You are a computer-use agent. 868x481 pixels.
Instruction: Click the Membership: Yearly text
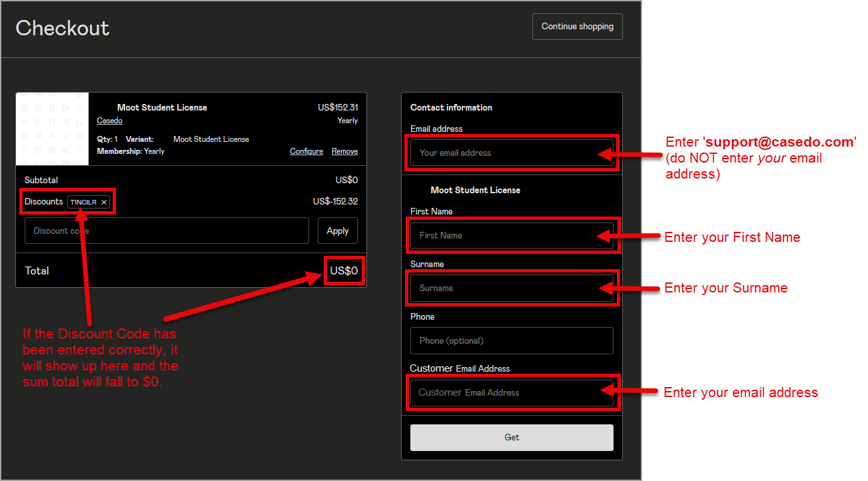[131, 151]
